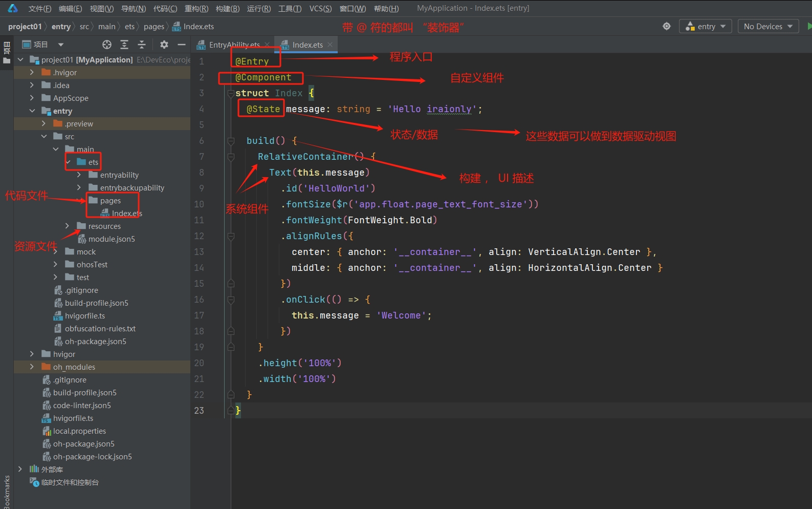
Task: Close the Index.ets editor tab
Action: click(330, 45)
